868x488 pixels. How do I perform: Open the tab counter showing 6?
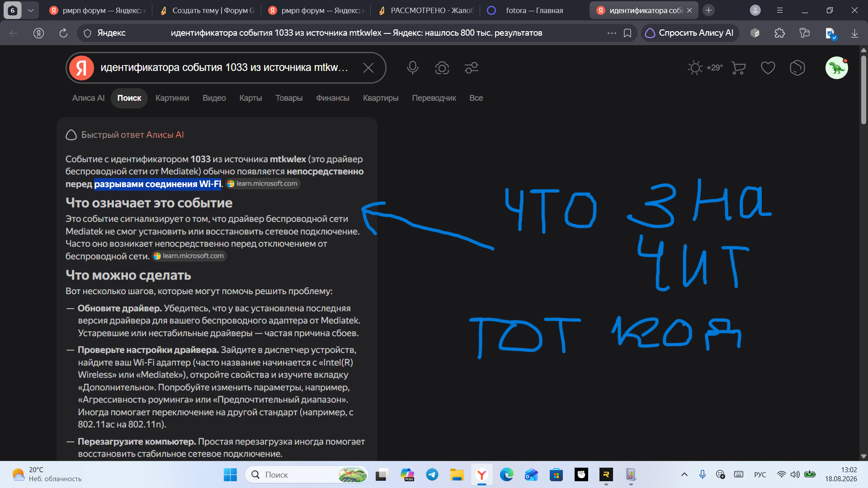click(x=13, y=10)
